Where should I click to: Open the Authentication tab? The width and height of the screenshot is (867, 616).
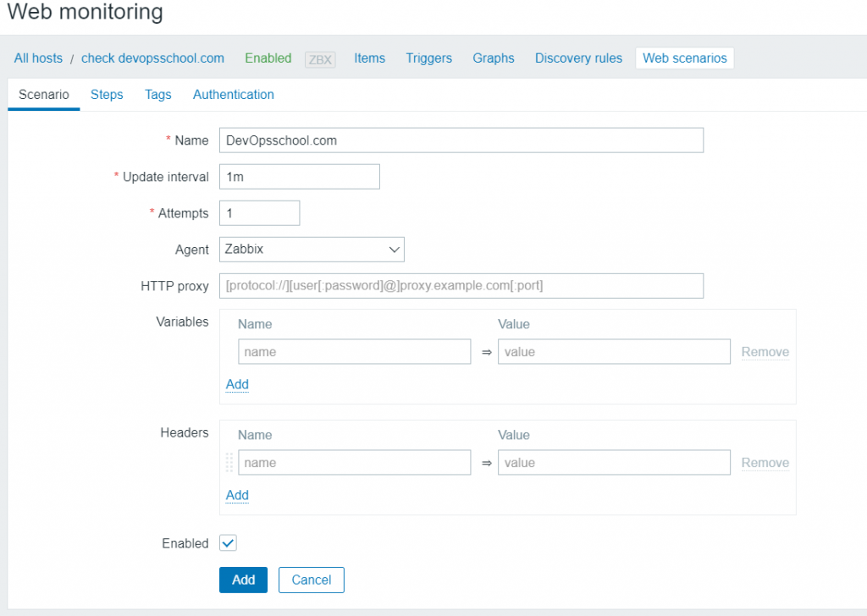(234, 95)
